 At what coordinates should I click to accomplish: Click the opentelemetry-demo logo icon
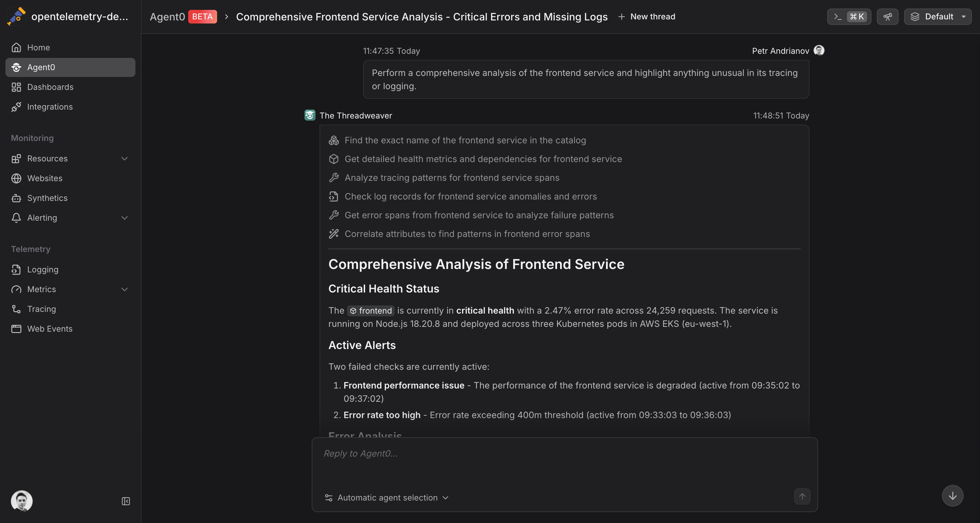[x=16, y=16]
